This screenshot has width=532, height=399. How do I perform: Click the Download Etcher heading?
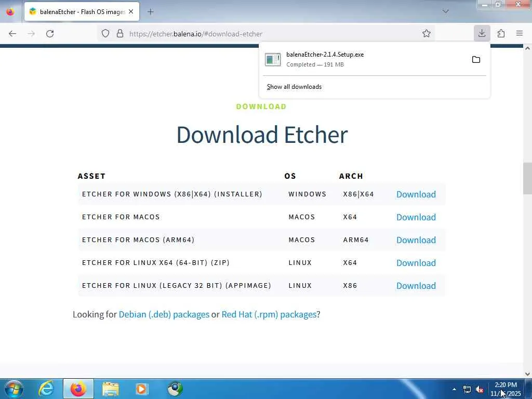262,135
